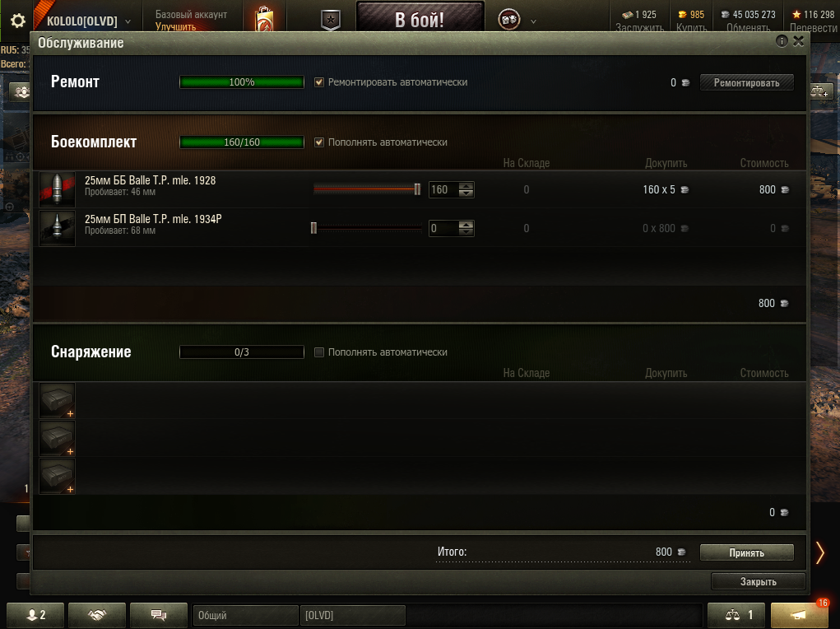
Task: Select first empty consumable slot
Action: [58, 400]
